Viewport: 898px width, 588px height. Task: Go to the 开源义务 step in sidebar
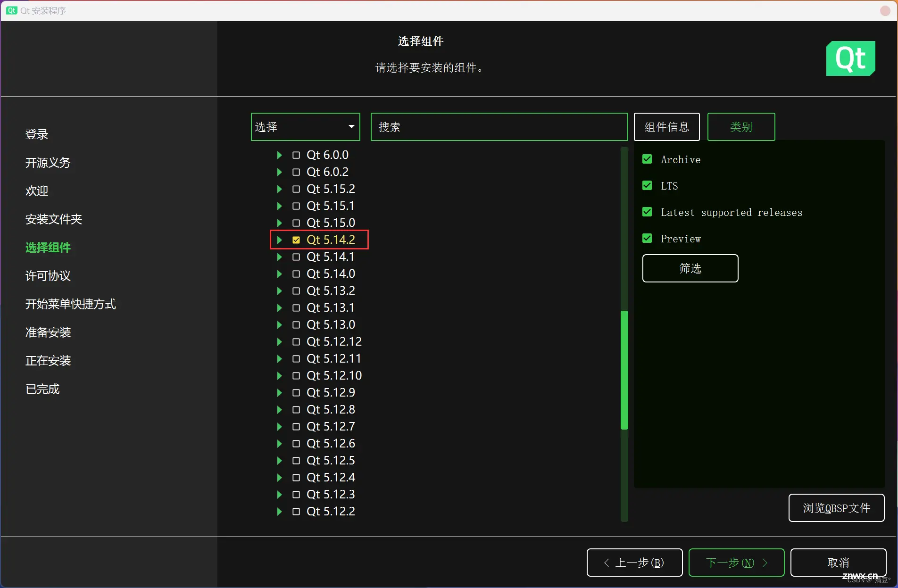coord(48,163)
